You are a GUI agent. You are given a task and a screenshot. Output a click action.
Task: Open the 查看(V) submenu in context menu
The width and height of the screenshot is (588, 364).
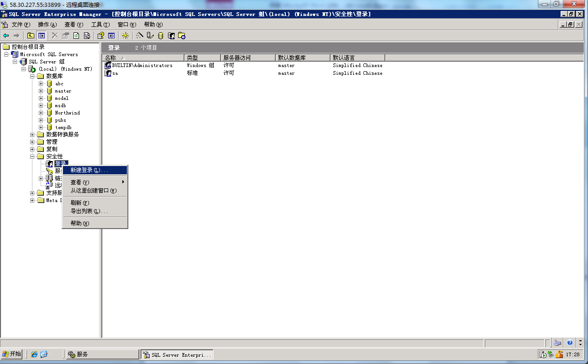95,182
